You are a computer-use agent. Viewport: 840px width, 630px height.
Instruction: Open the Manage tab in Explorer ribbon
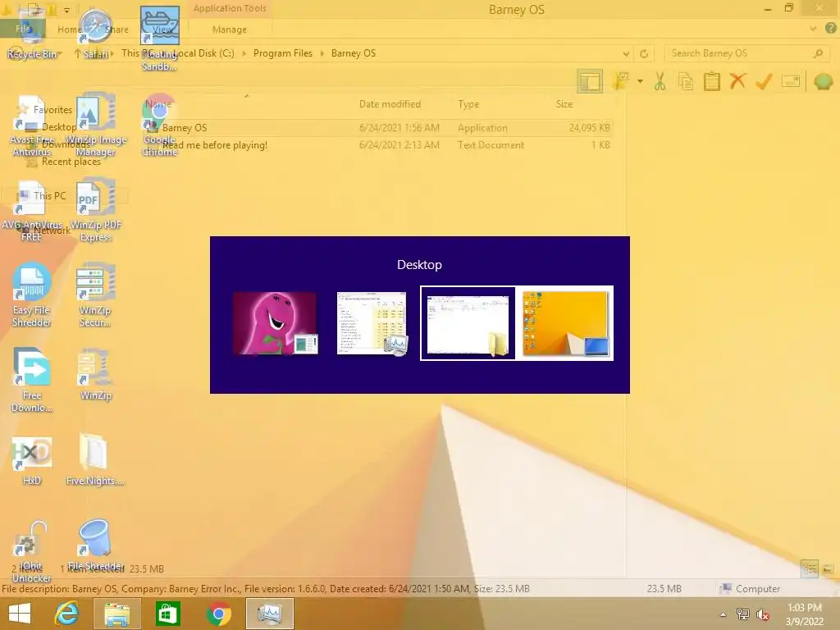[x=230, y=30]
